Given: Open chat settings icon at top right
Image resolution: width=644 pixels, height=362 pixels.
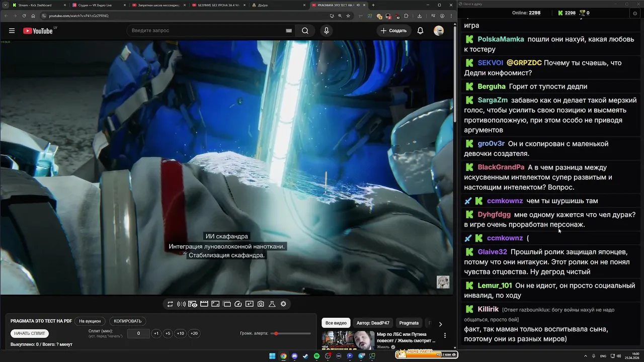Looking at the screenshot, I should (635, 13).
